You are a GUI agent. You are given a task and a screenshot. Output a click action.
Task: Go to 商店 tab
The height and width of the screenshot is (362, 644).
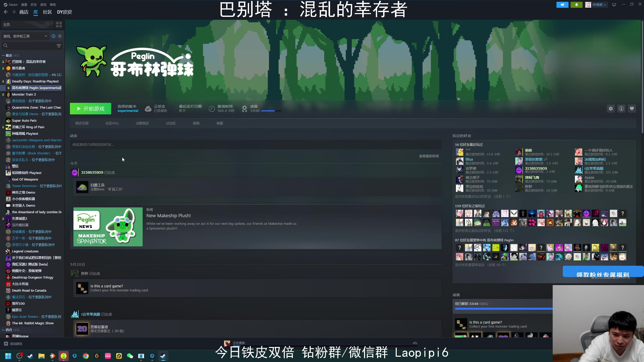tap(24, 12)
